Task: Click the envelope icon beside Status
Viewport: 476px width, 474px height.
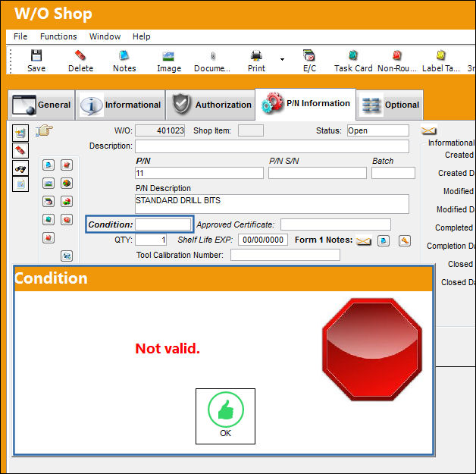Action: click(428, 131)
